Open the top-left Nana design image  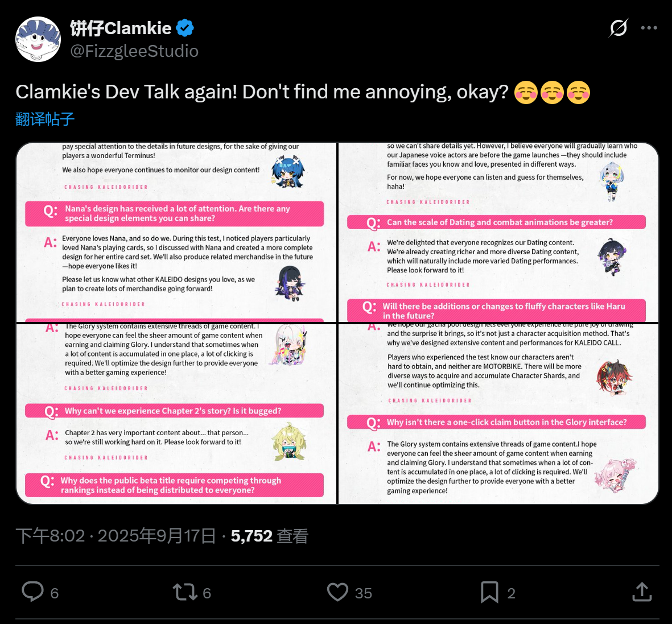(176, 232)
